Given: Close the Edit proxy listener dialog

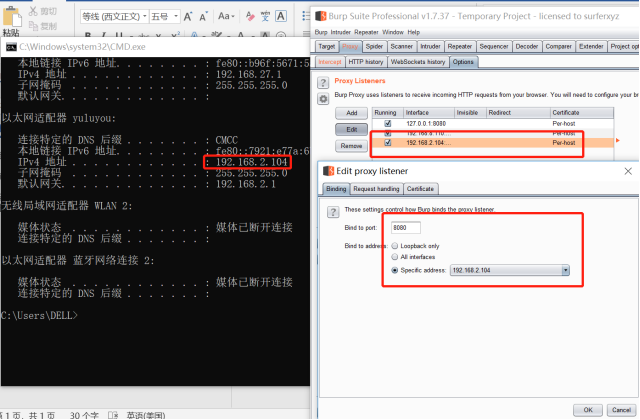Looking at the screenshot, I should (x=628, y=171).
